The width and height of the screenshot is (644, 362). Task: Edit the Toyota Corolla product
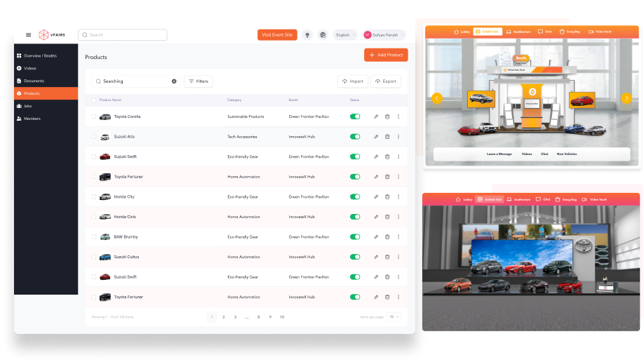[376, 116]
